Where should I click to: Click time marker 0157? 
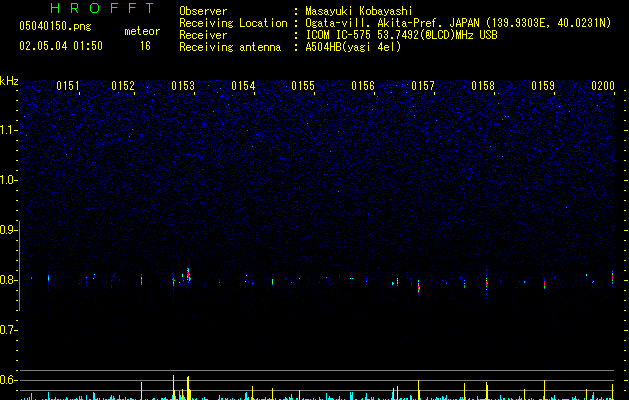(x=423, y=86)
